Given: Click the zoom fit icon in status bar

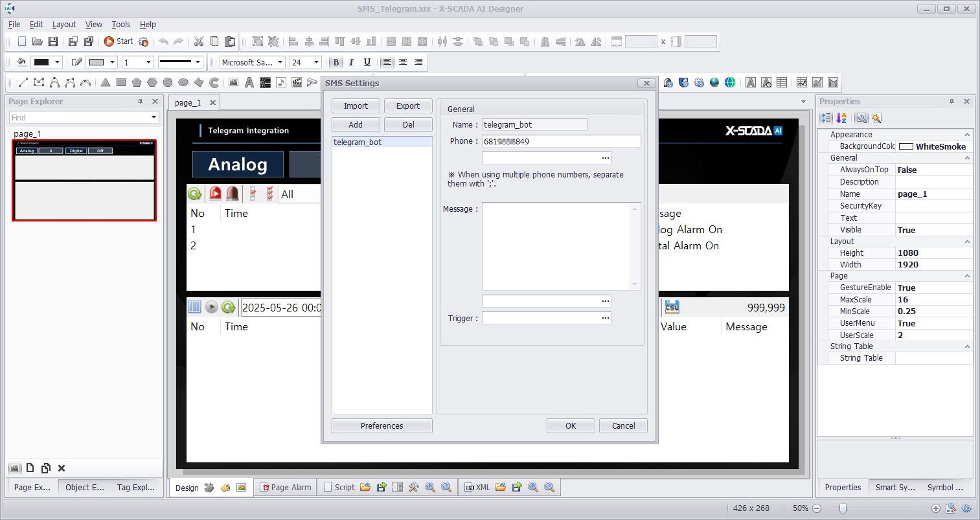Looking at the screenshot, I should click(x=951, y=508).
